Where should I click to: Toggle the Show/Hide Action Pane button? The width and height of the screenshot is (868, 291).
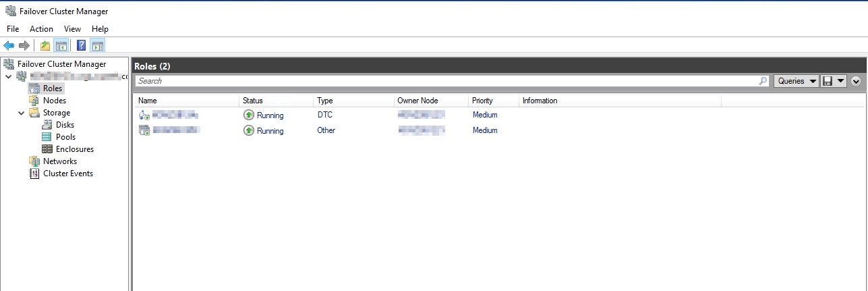[97, 46]
